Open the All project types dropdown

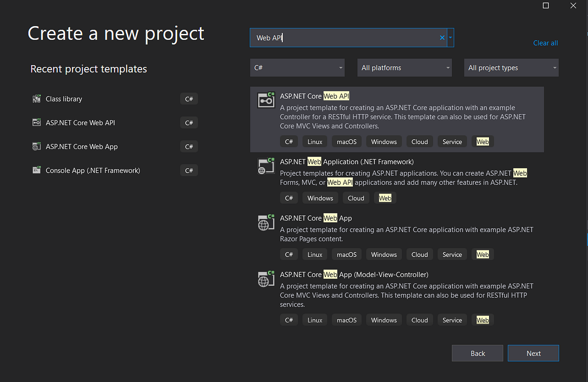[x=511, y=67]
